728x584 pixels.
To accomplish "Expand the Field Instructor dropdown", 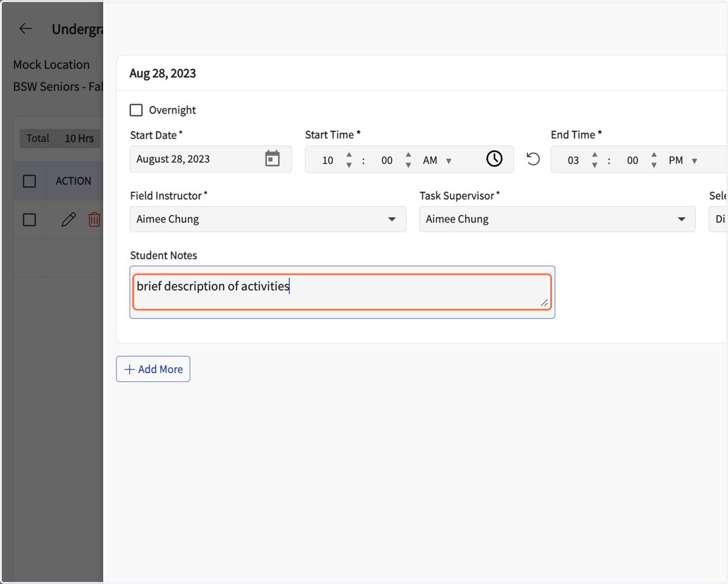I will (268, 219).
